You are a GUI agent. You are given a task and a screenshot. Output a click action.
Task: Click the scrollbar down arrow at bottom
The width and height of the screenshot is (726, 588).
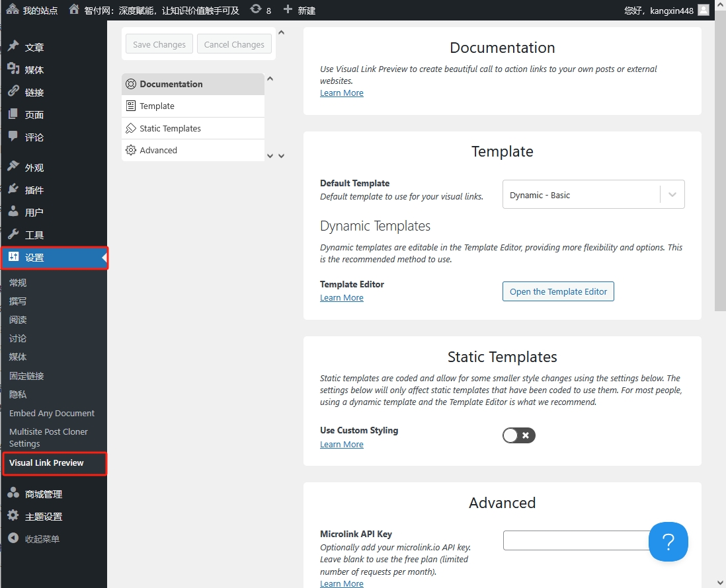(x=720, y=583)
